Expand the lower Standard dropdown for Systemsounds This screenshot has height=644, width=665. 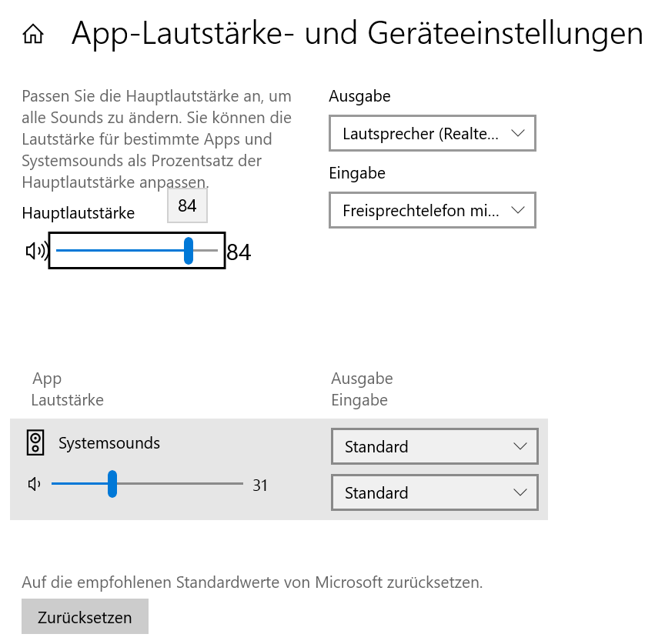[434, 492]
